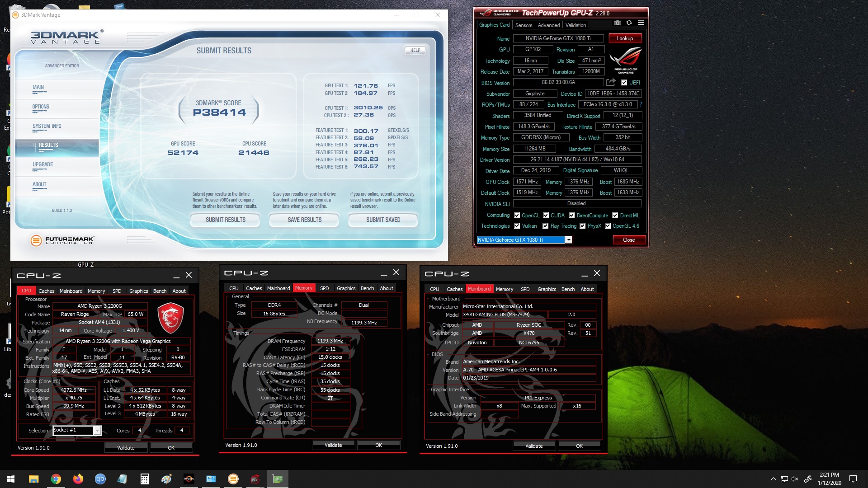Toggle the CUDA checkbox

pos(546,216)
